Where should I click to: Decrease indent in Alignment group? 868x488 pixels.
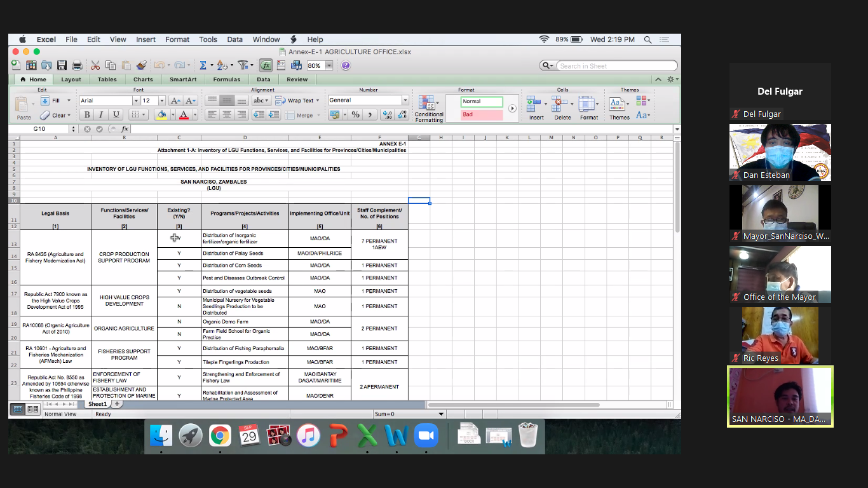(259, 115)
